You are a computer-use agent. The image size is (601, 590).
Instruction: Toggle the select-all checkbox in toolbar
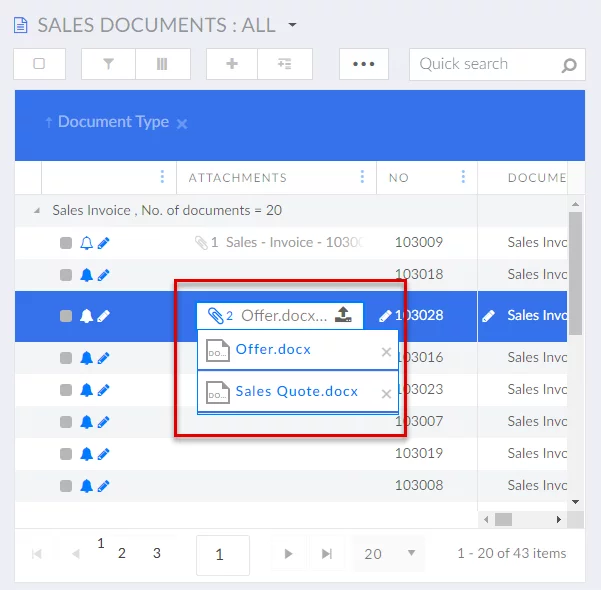click(x=40, y=64)
